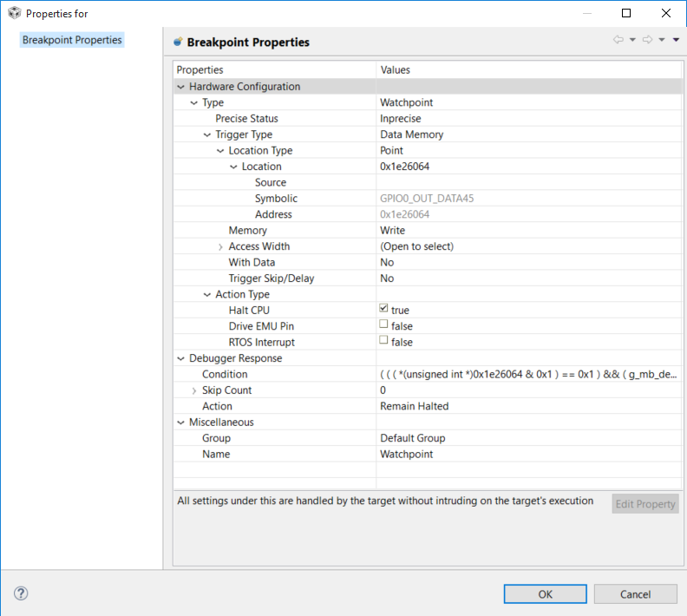Select the Halt CPU property label
687x616 pixels.
pos(249,311)
